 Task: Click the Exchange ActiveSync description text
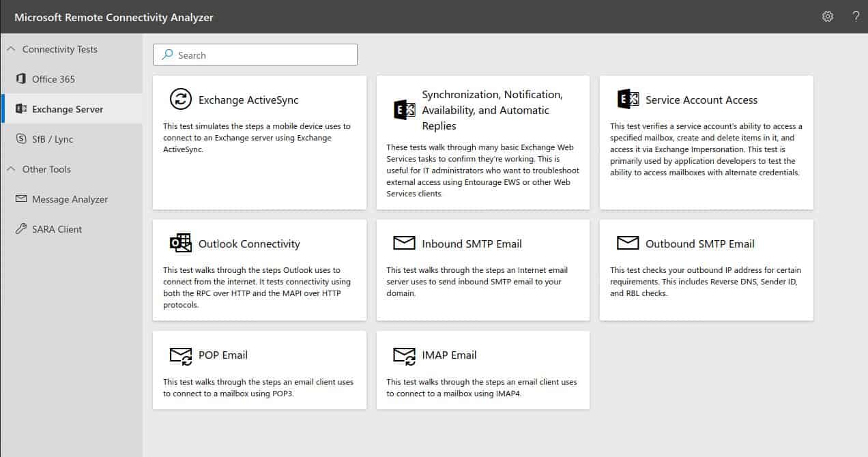257,138
